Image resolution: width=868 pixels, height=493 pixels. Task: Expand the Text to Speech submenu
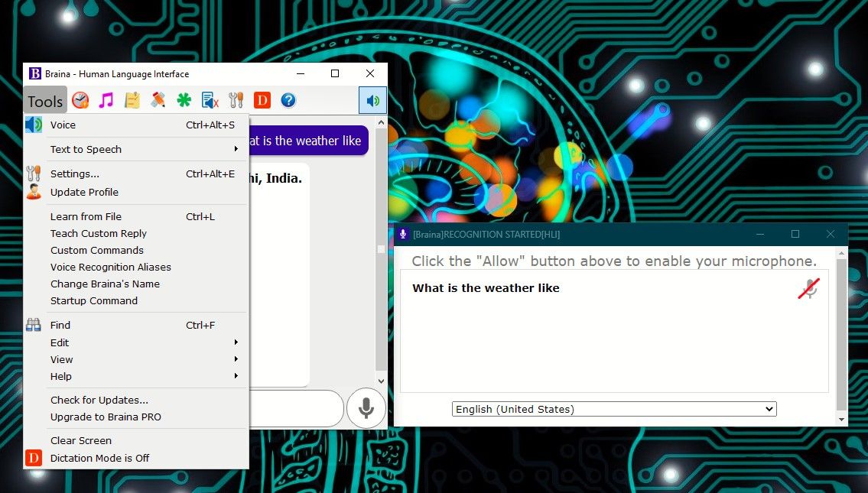(x=136, y=149)
